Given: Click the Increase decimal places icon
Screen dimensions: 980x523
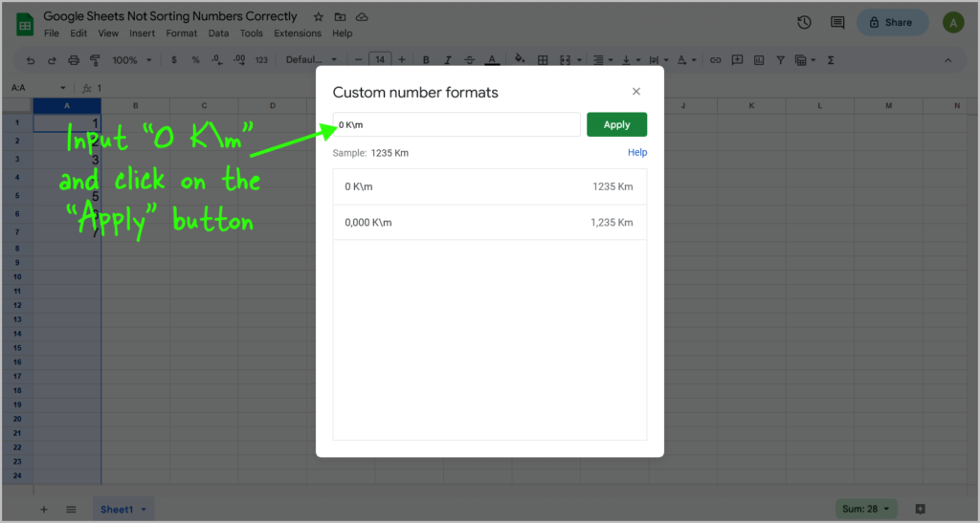Looking at the screenshot, I should pos(239,60).
